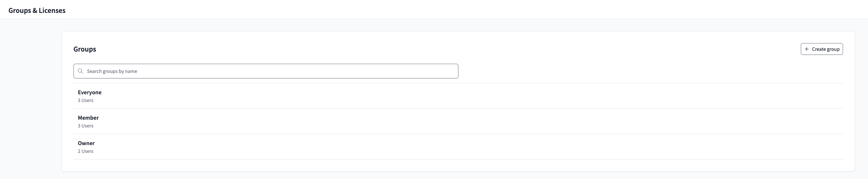Click the Groups & Licenses page title
868x179 pixels.
37,10
